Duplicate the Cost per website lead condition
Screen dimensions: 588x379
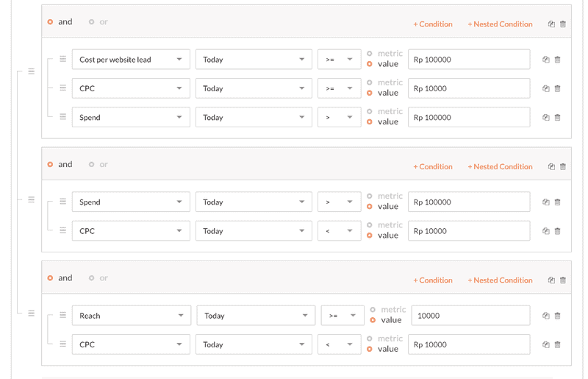[x=545, y=60]
